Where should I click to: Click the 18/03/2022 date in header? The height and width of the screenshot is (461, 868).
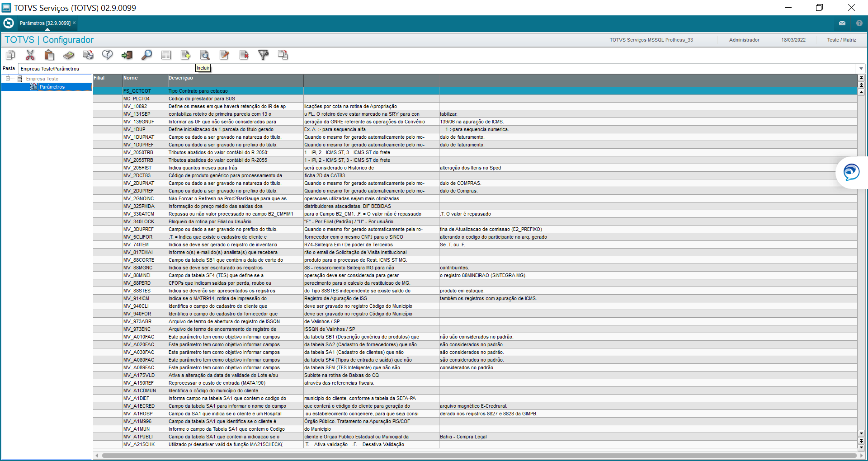(793, 40)
